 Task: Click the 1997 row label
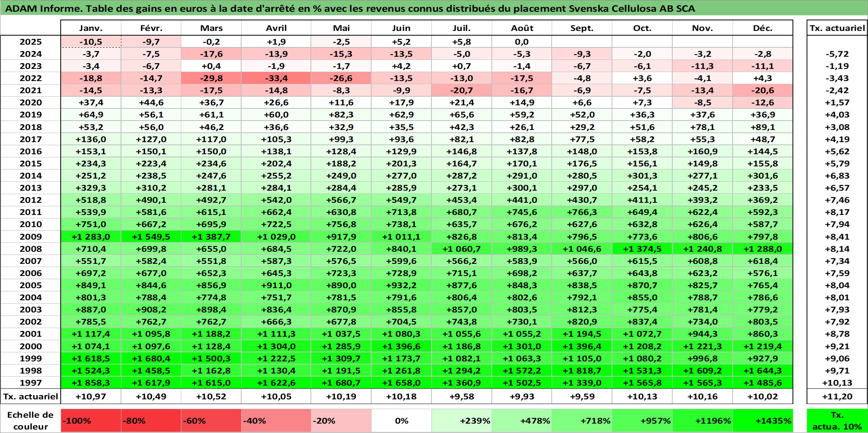[x=31, y=382]
